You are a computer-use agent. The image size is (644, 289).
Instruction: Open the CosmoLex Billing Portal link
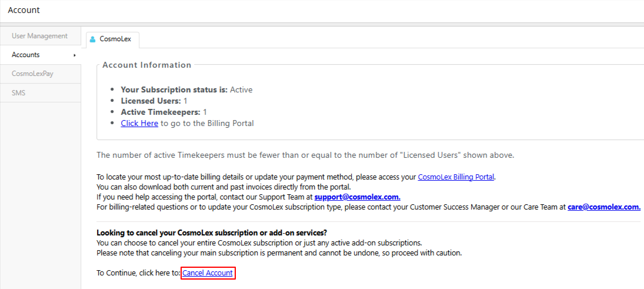coord(456,177)
